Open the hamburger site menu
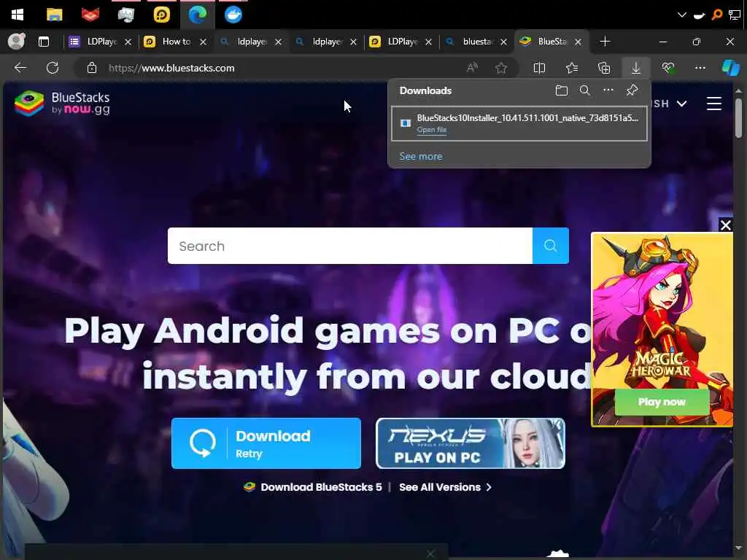This screenshot has height=560, width=747. [x=713, y=104]
